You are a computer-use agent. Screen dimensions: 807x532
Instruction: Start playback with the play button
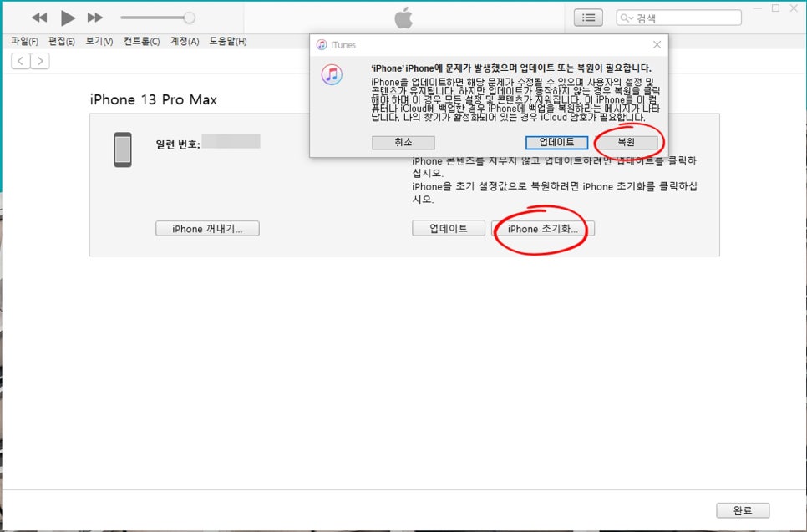click(x=68, y=18)
